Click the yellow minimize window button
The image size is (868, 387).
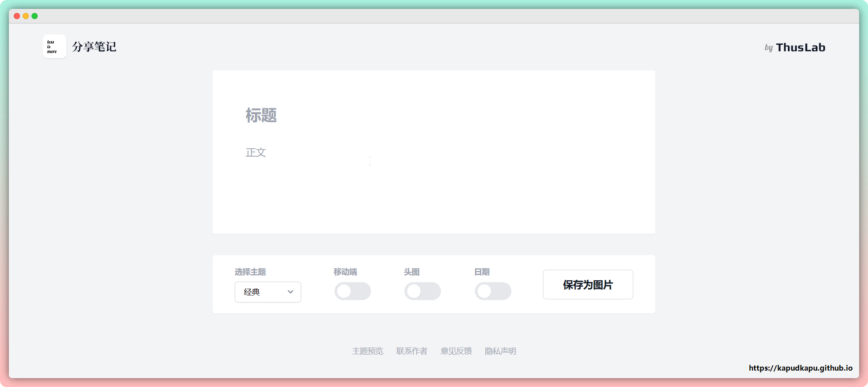click(x=26, y=16)
